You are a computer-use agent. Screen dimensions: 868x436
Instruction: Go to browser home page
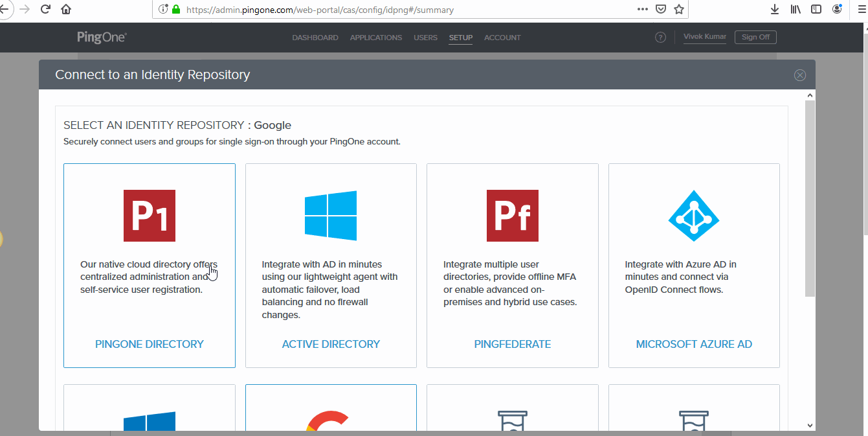[66, 9]
